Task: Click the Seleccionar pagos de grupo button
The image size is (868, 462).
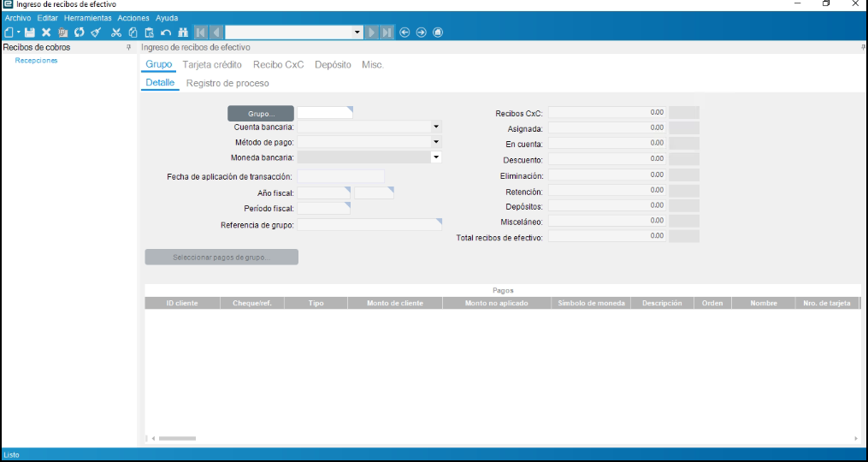Action: (x=221, y=257)
